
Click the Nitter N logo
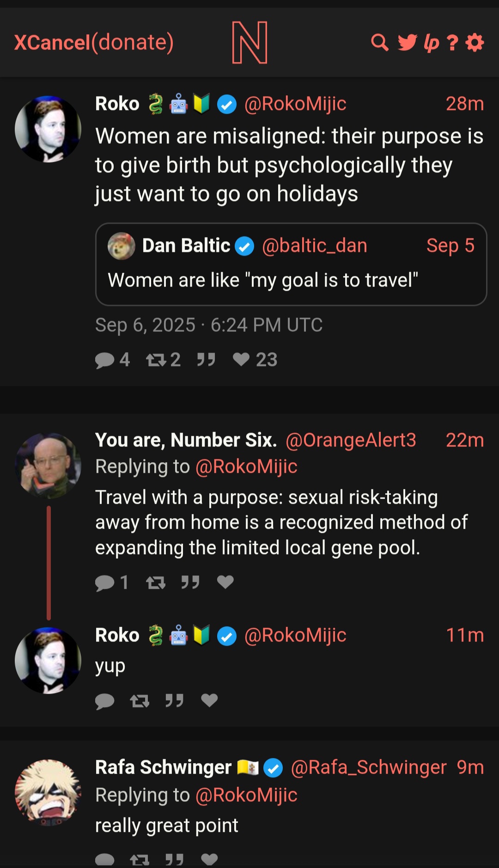pyautogui.click(x=249, y=42)
